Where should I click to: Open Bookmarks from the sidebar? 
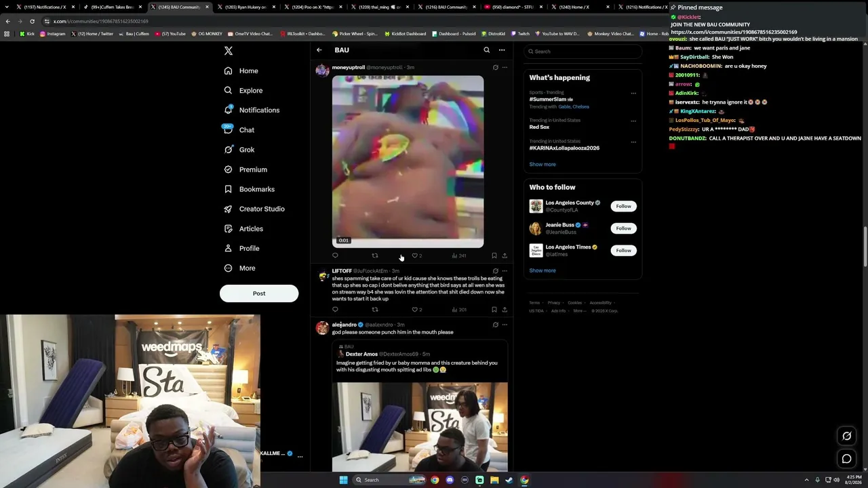click(x=249, y=189)
